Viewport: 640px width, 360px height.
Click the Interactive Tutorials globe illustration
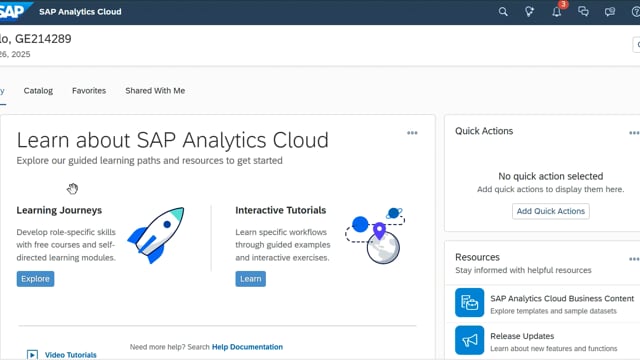coord(375,235)
